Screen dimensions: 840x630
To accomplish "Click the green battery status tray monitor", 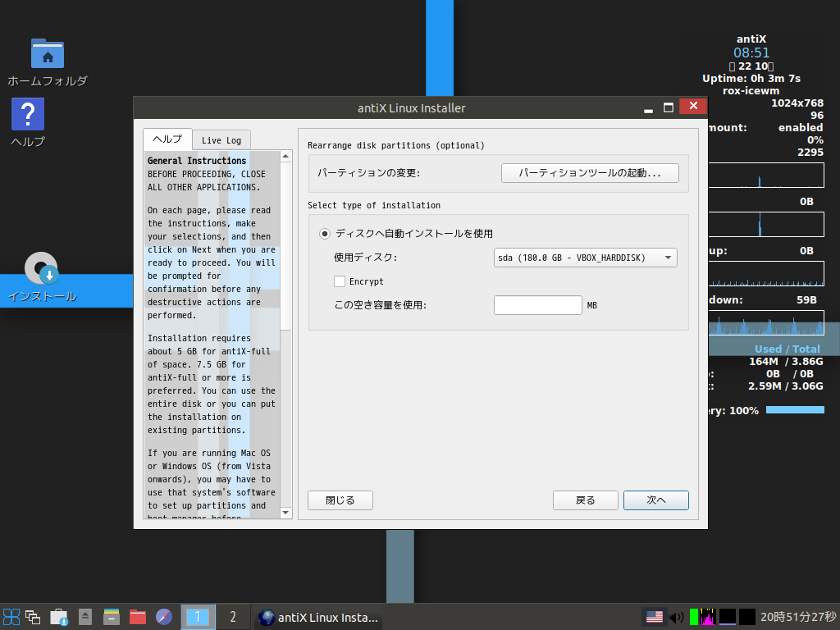I will coord(694,617).
